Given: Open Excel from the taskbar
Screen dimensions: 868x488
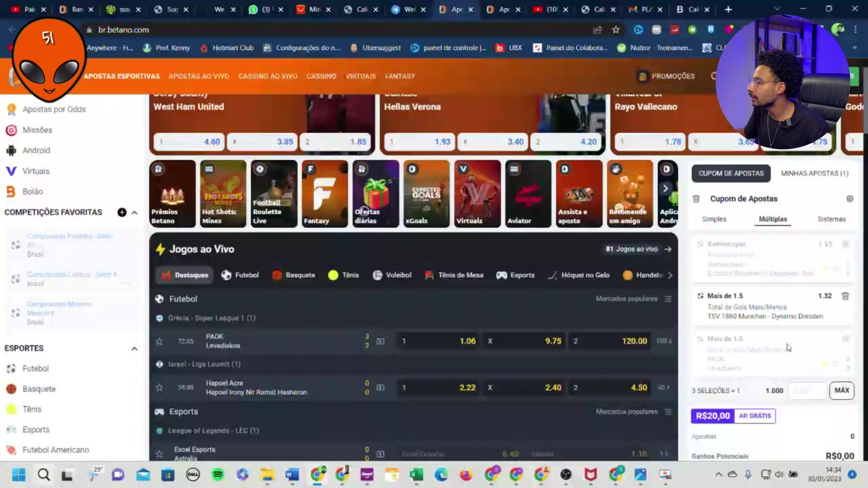Looking at the screenshot, I should [x=416, y=474].
